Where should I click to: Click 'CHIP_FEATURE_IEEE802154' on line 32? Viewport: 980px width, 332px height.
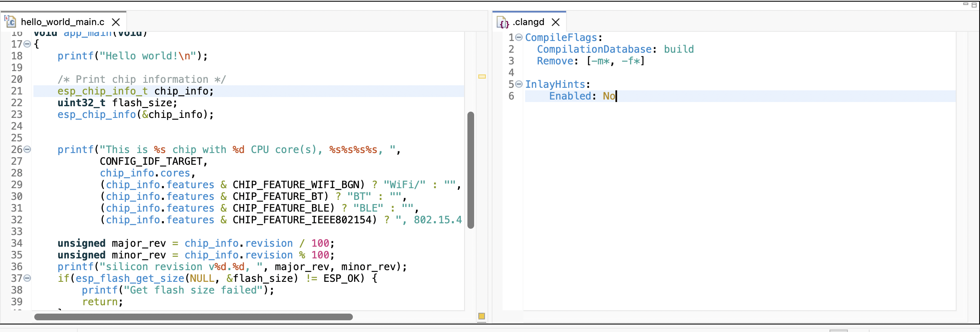point(302,220)
